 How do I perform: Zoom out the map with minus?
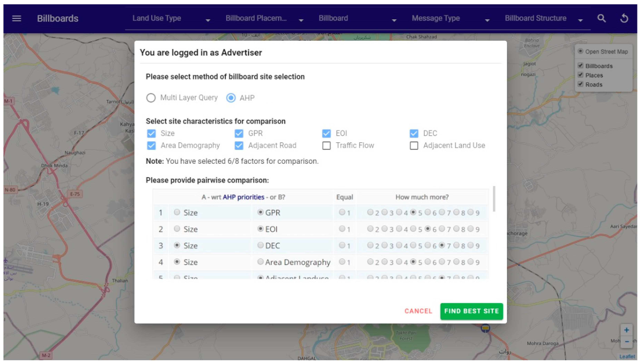pos(626,342)
